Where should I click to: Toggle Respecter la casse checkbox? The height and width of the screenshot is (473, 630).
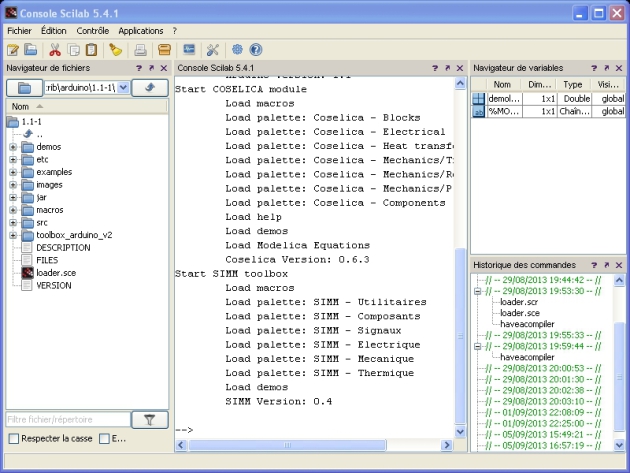point(14,438)
